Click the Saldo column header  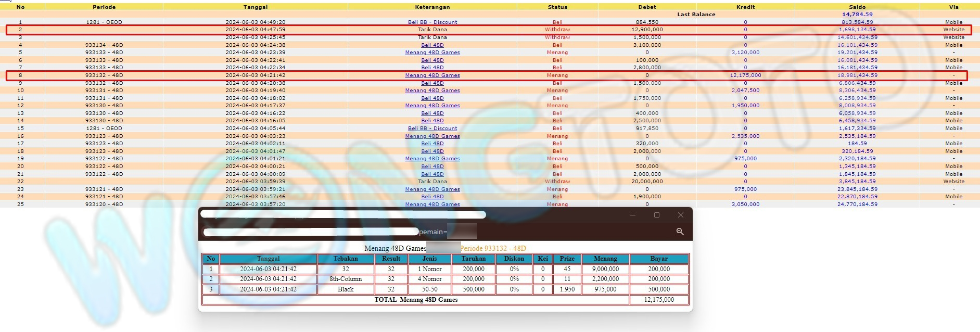click(x=857, y=7)
